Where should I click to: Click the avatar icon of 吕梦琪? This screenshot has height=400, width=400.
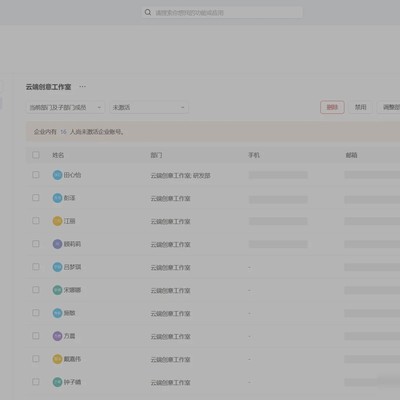click(x=57, y=267)
